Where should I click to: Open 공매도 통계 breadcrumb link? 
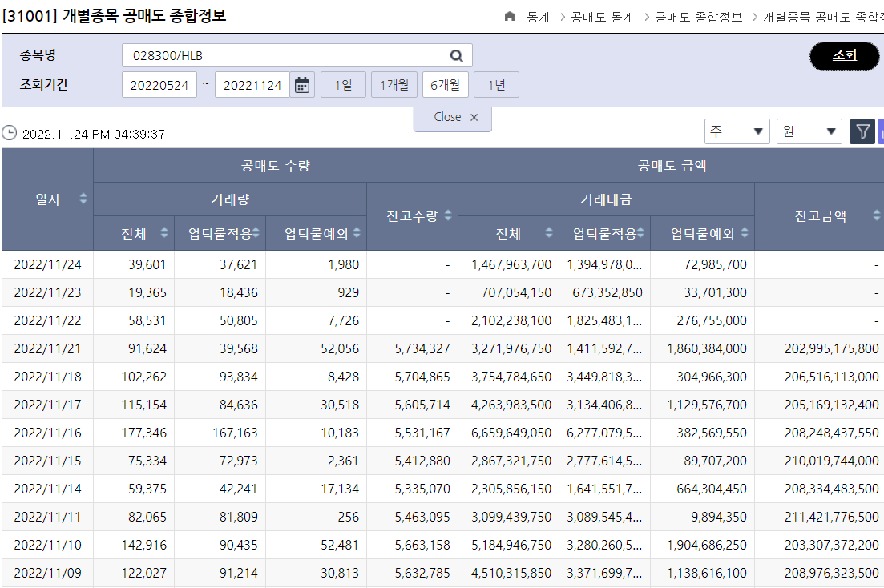[602, 18]
